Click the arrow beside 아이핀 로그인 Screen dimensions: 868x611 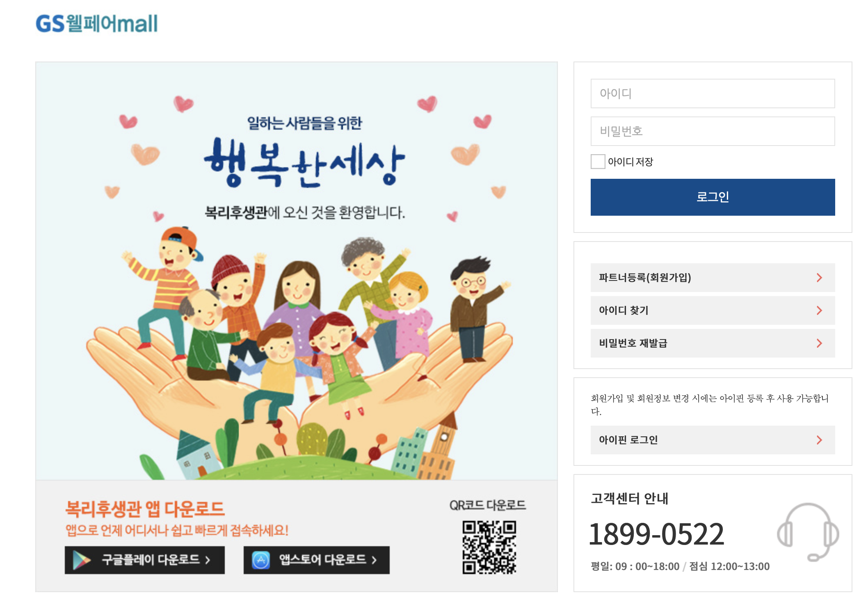point(819,440)
